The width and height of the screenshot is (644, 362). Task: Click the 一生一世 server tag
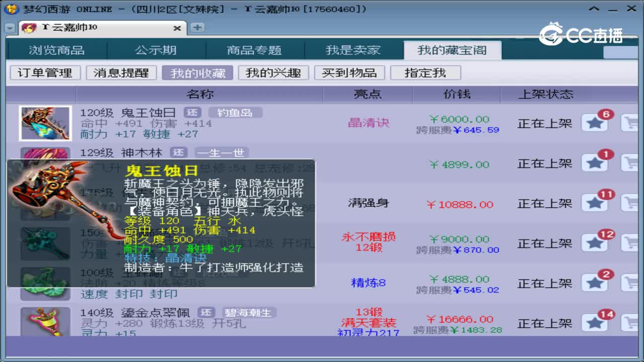222,152
